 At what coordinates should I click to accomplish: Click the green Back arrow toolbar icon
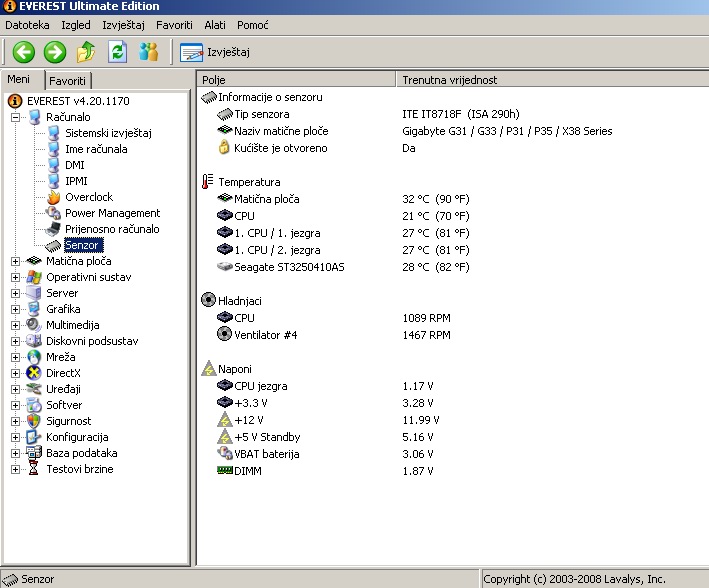24,52
